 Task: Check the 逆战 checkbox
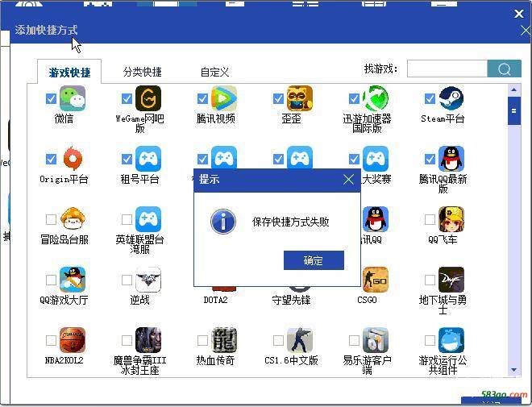click(127, 280)
